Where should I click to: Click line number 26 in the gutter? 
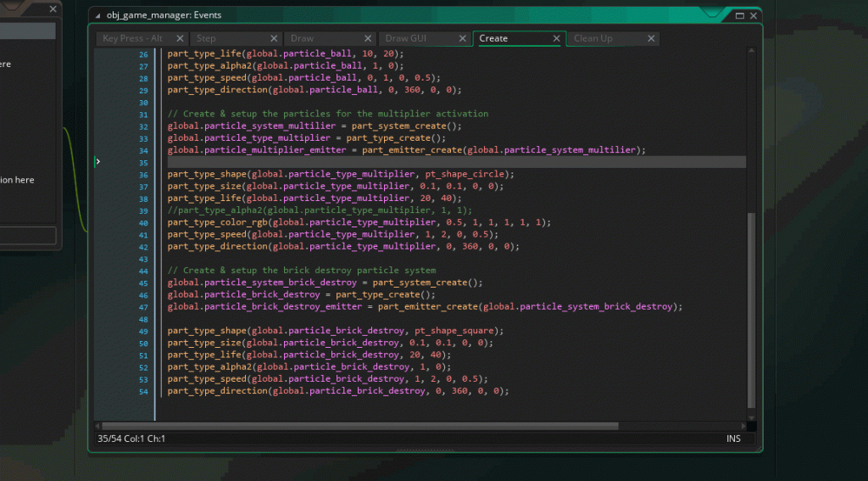[143, 54]
